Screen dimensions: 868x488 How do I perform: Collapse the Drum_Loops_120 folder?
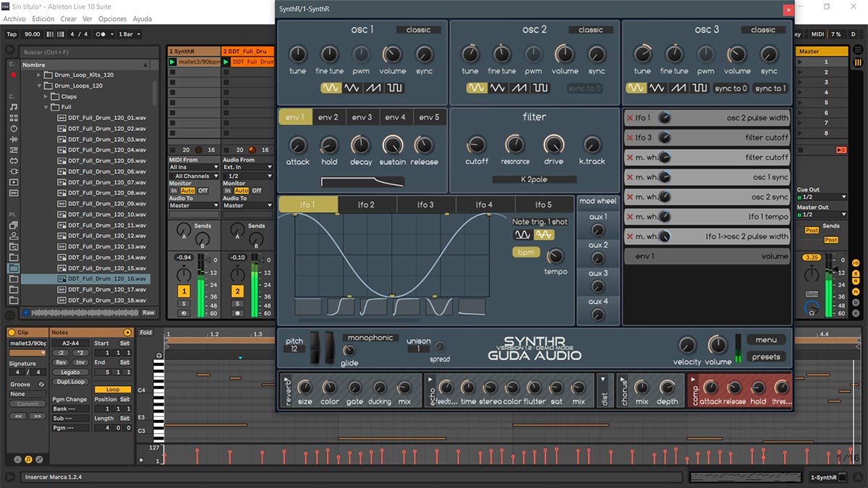point(40,85)
